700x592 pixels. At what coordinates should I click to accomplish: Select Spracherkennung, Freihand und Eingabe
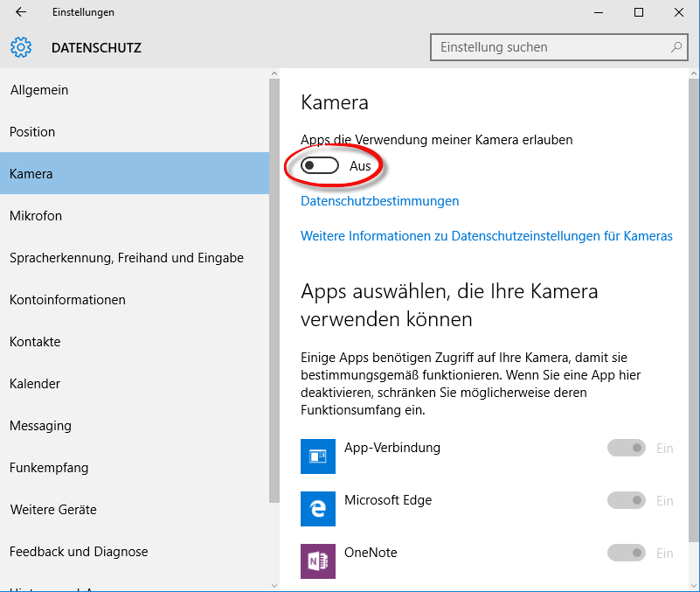(127, 258)
